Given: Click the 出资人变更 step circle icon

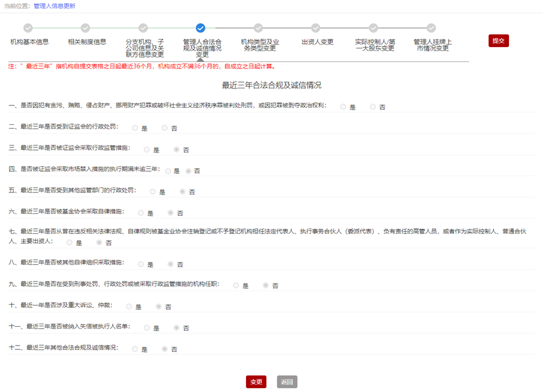Looking at the screenshot, I should pyautogui.click(x=316, y=28).
